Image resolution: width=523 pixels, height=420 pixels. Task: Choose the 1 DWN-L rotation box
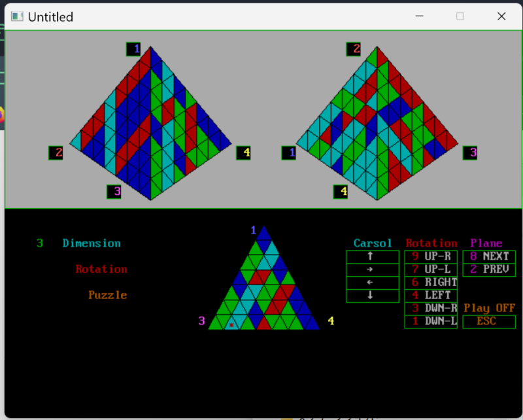click(x=431, y=321)
